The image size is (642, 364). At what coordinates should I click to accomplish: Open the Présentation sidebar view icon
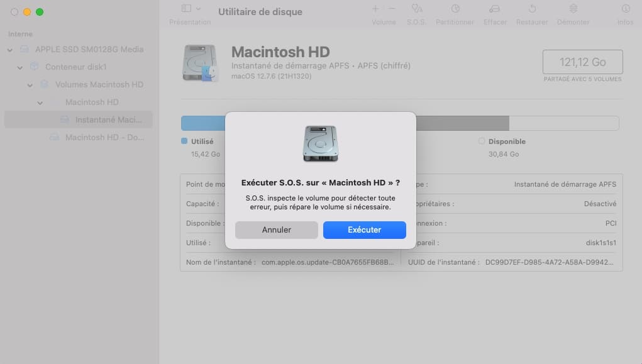(x=186, y=8)
